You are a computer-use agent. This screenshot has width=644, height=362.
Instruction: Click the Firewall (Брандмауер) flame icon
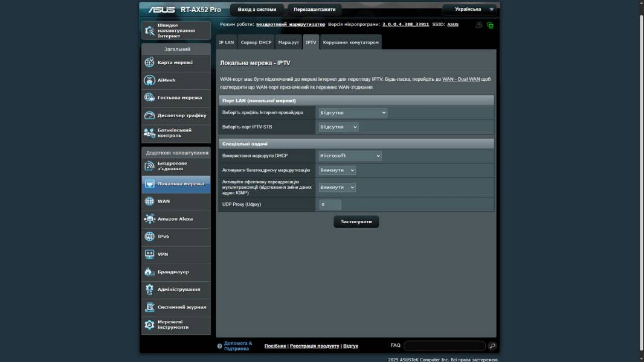click(x=150, y=272)
